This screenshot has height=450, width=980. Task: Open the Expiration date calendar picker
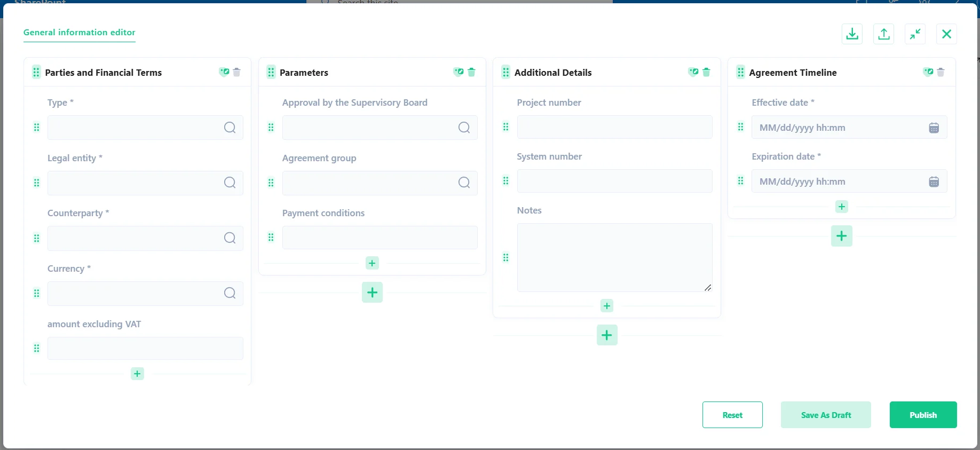point(934,182)
